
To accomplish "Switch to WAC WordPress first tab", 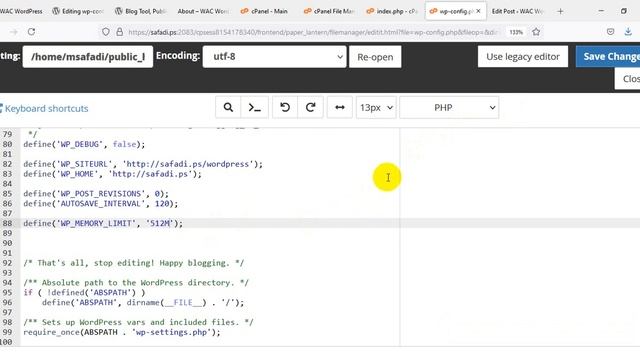I will (x=22, y=11).
